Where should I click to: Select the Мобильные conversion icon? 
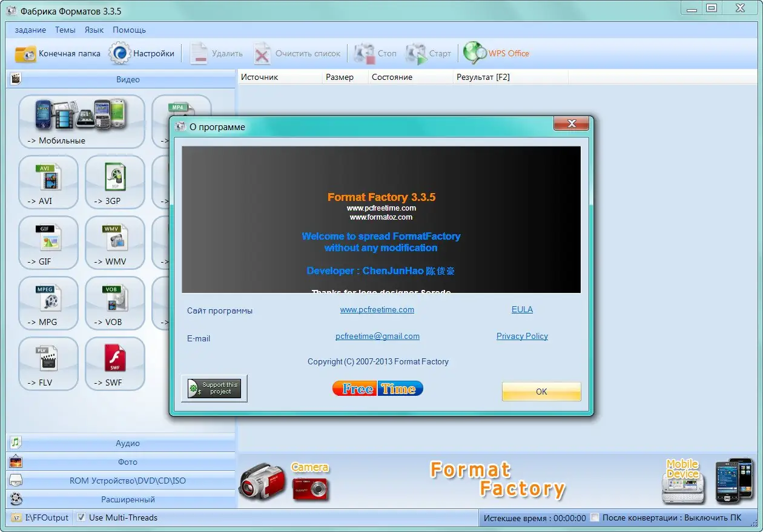pos(82,121)
